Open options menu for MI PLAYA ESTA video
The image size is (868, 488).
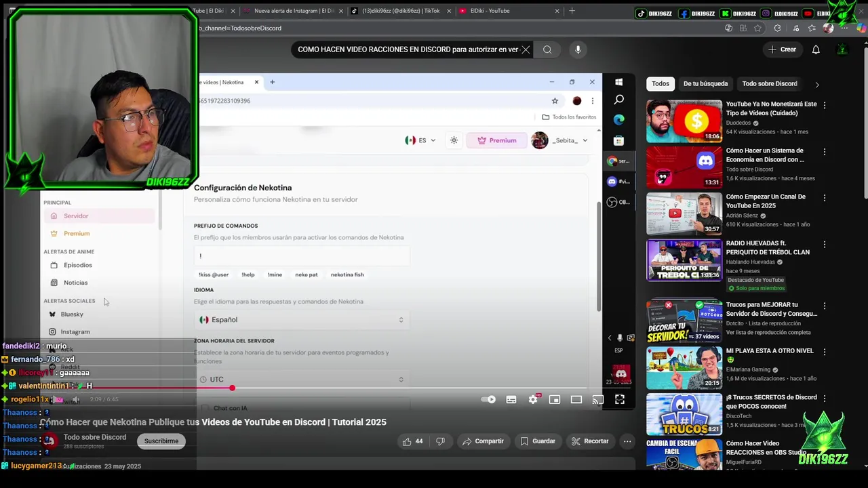(825, 352)
